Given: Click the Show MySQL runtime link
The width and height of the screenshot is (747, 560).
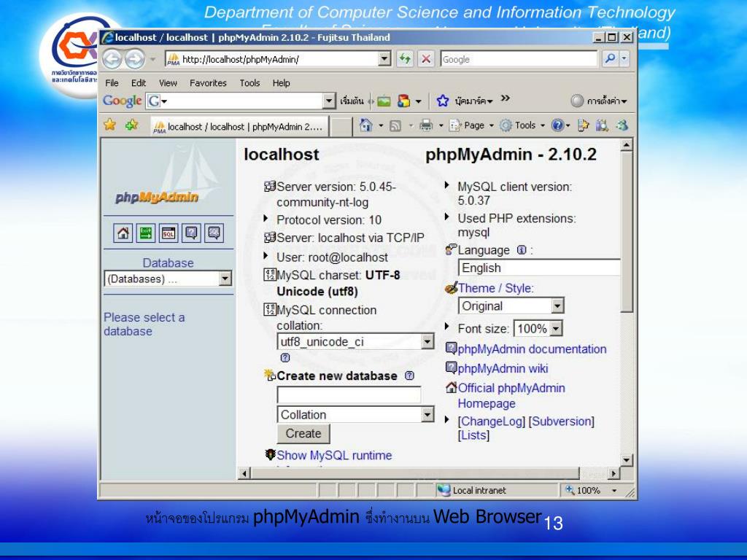Looking at the screenshot, I should (334, 455).
